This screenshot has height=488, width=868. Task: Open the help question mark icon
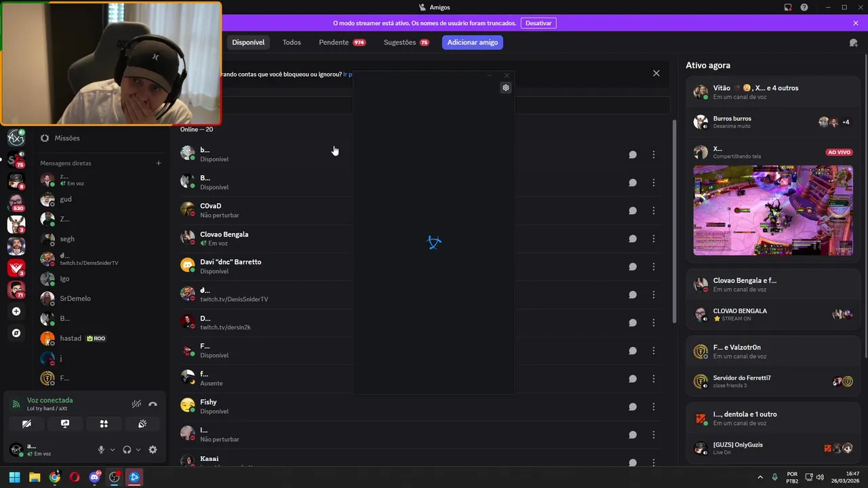coord(804,7)
